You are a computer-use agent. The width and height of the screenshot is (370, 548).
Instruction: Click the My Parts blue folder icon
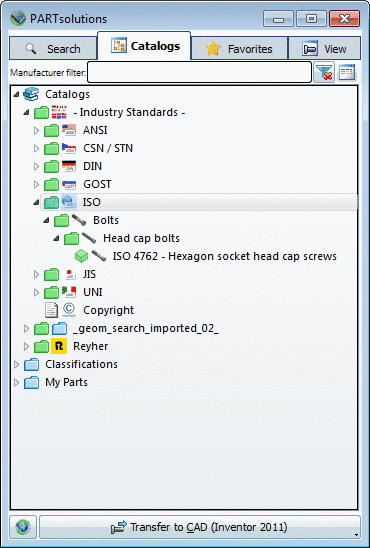coord(31,382)
